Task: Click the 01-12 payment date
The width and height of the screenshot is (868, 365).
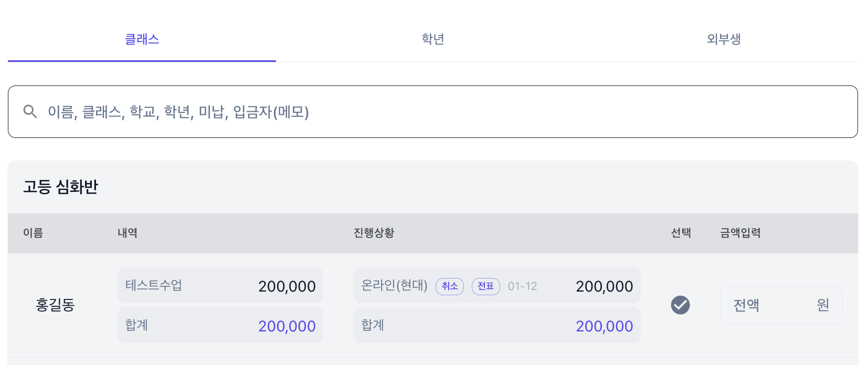Action: click(522, 286)
